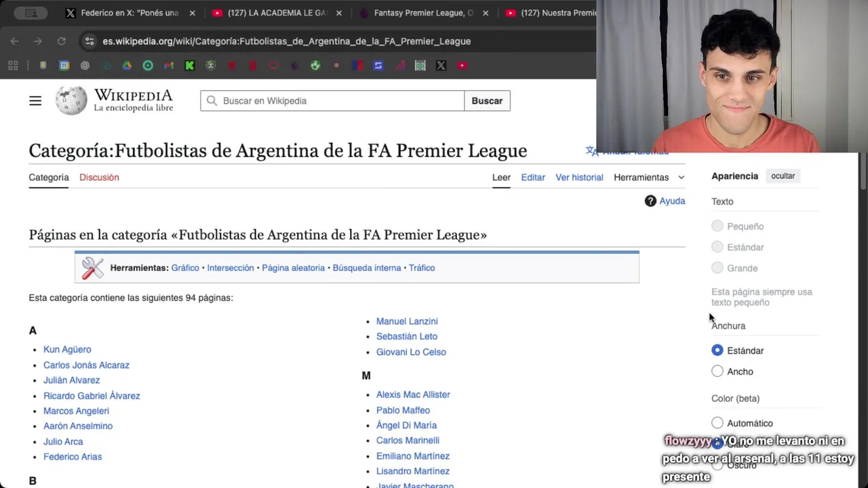Viewport: 868px width, 488px height.
Task: Open the Manuel Lanzini article link
Action: pyautogui.click(x=407, y=321)
